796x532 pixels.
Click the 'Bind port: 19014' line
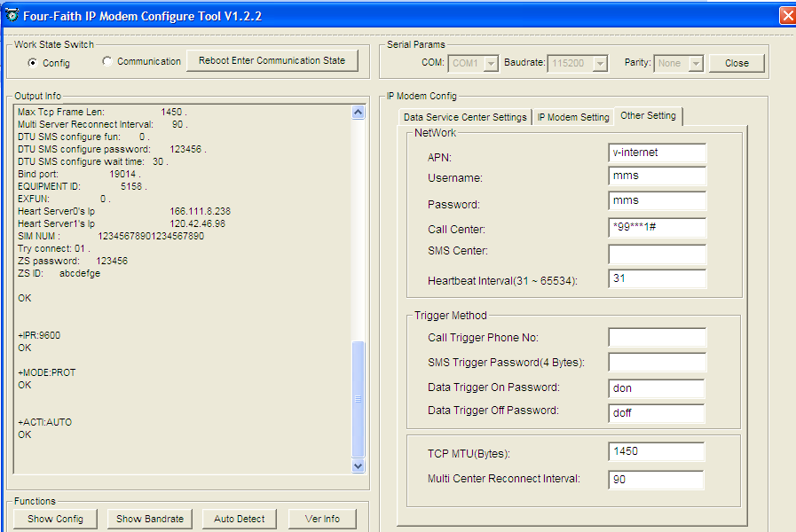79,174
